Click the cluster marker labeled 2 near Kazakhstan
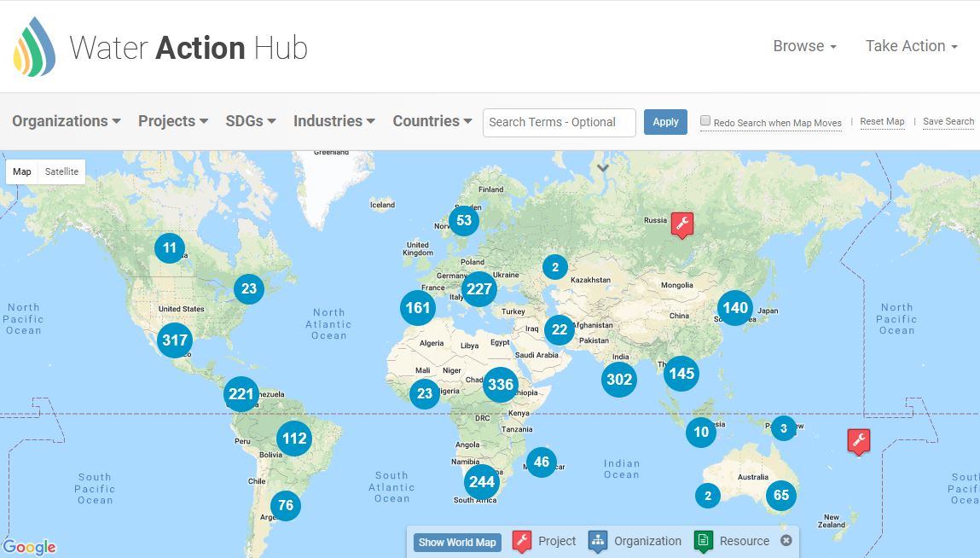The height and width of the screenshot is (558, 980). pyautogui.click(x=555, y=267)
